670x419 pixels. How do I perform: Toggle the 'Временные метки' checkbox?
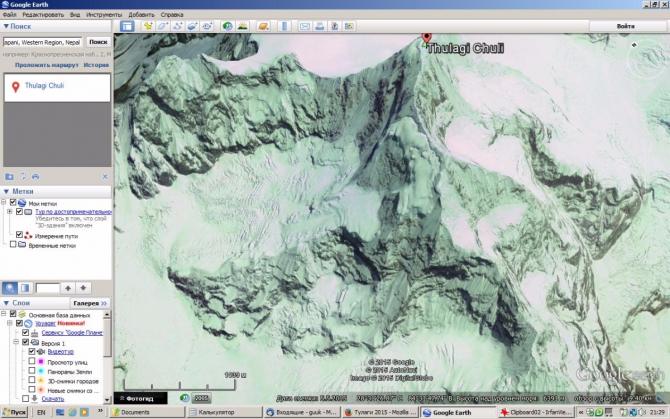click(13, 244)
